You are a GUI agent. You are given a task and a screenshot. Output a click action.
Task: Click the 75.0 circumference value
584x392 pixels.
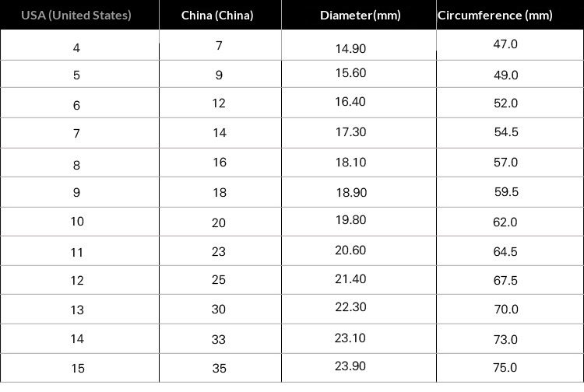[505, 368]
